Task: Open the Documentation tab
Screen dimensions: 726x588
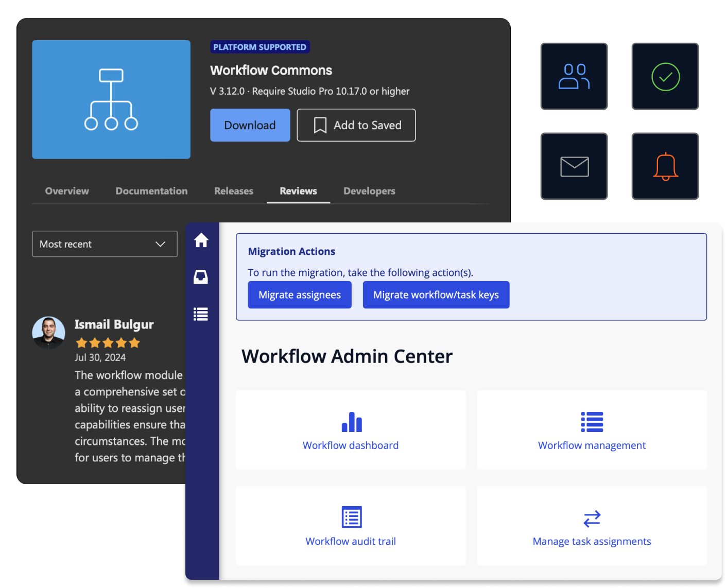Action: (151, 191)
